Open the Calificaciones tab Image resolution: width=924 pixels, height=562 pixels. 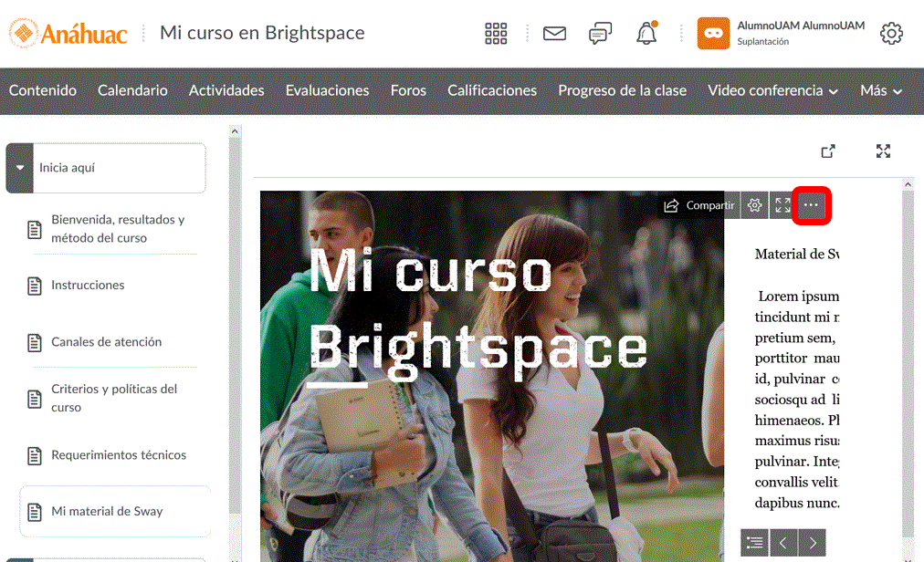(x=491, y=90)
